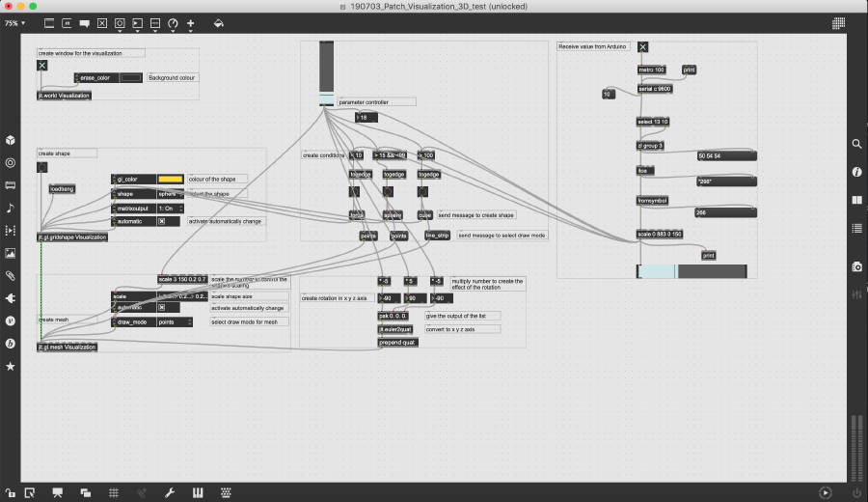The height and width of the screenshot is (502, 868).
Task: Open the Audio files browser (music note)
Action: coord(11,208)
